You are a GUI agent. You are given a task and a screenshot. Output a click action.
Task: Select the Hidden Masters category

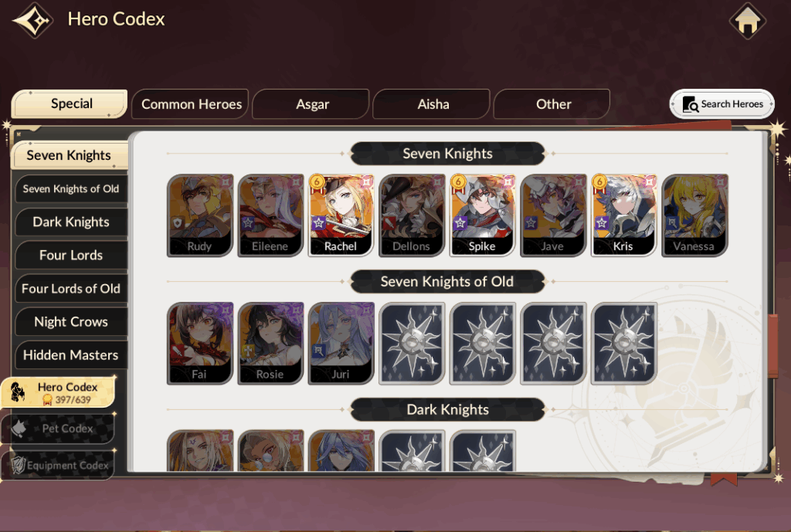click(71, 355)
